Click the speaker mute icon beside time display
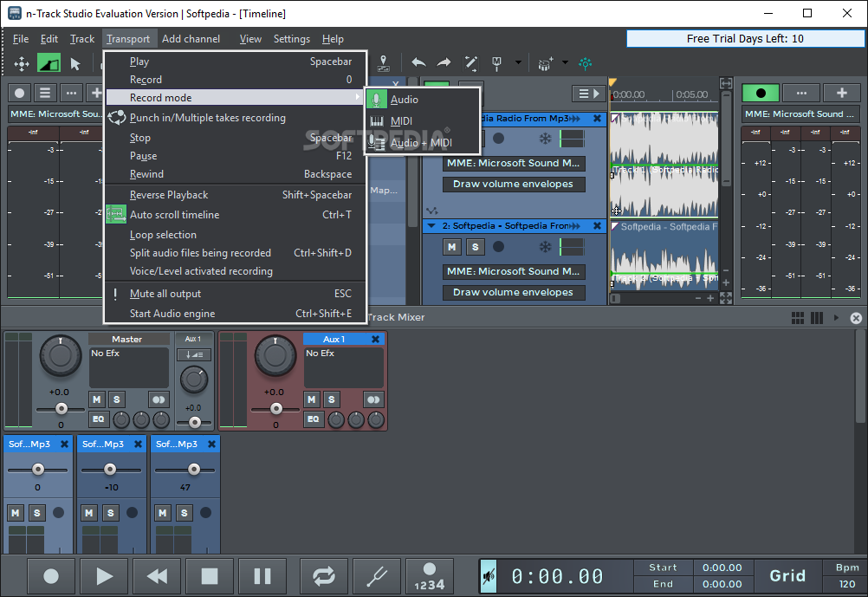The image size is (868, 597). click(489, 576)
